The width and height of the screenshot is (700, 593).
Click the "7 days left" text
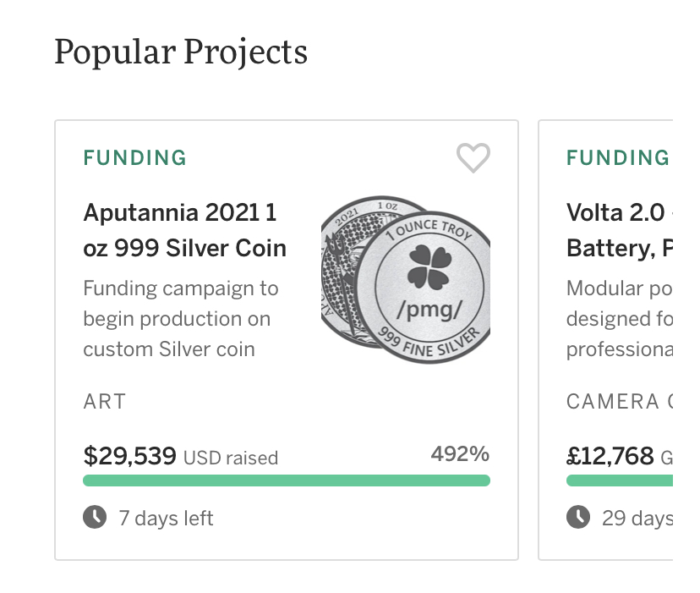point(166,518)
